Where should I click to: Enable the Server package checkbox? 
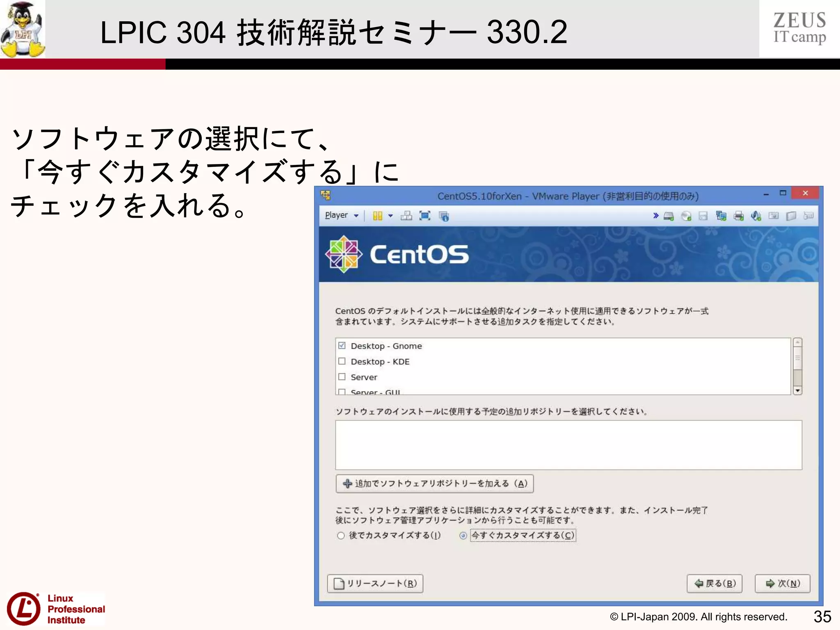(342, 377)
